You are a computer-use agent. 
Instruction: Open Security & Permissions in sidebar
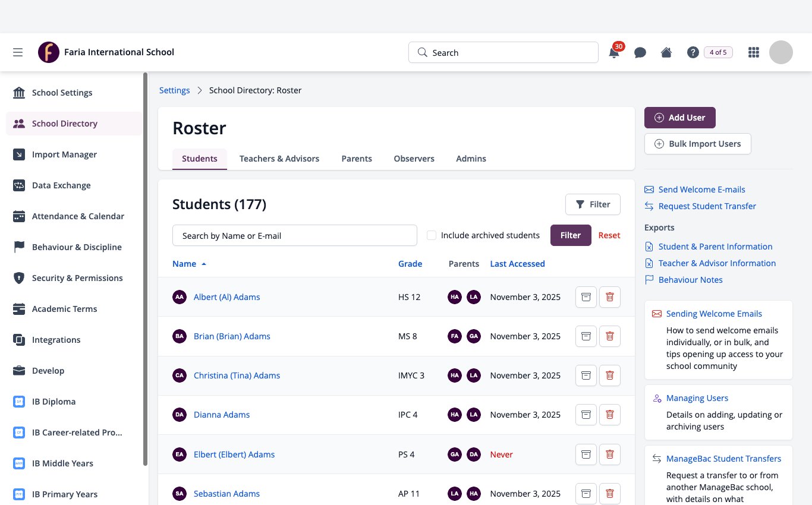click(x=74, y=278)
